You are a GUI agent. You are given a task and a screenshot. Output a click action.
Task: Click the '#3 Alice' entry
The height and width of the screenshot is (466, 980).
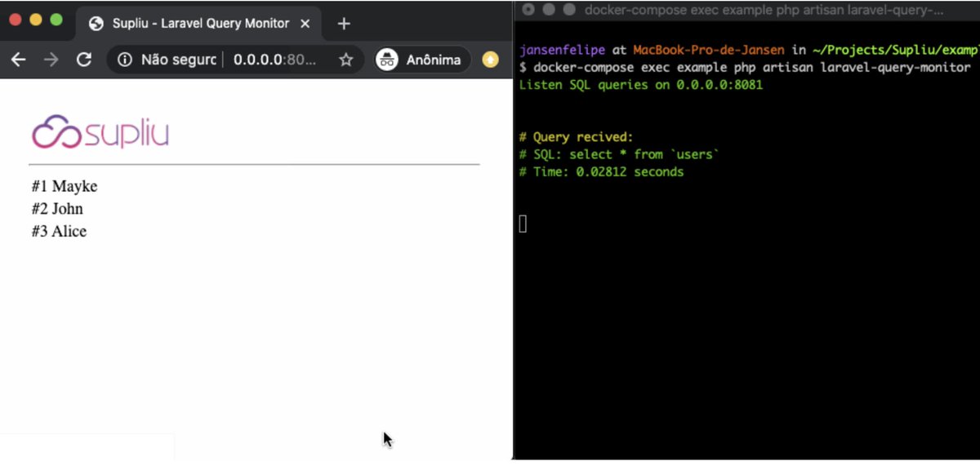59,231
